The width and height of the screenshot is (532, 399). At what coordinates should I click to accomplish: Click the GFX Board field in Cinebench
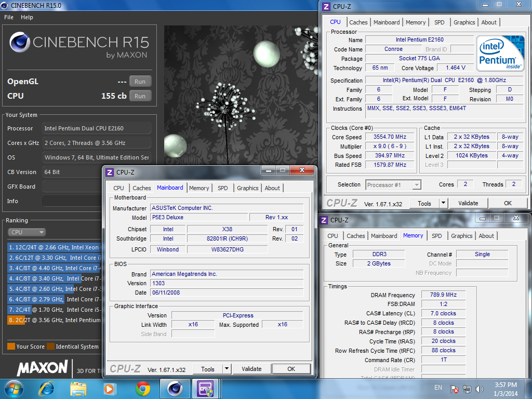pos(73,187)
